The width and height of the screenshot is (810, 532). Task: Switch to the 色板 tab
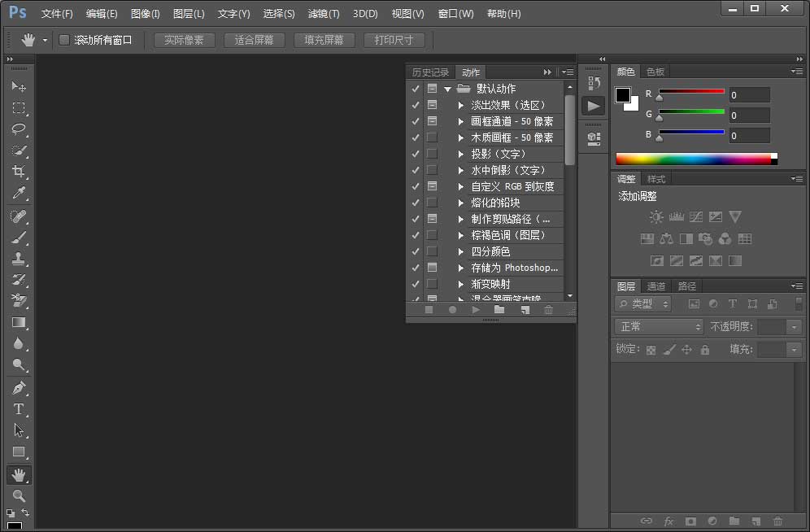pos(655,72)
